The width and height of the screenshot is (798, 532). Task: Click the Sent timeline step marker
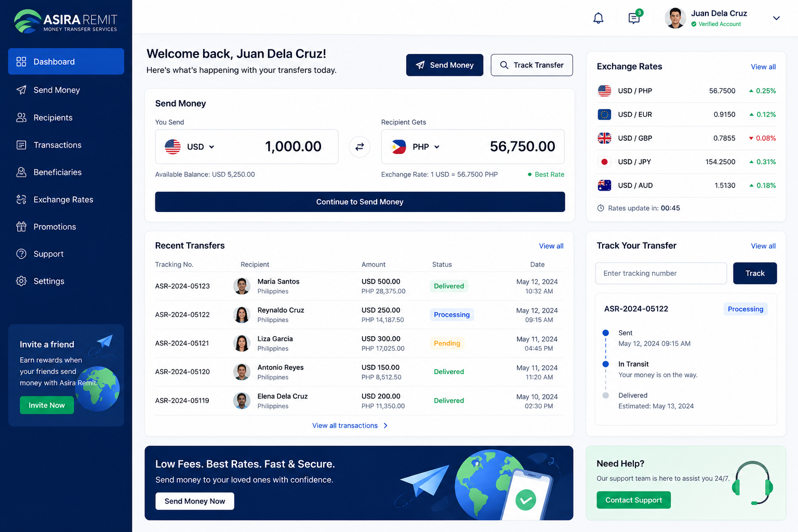[x=605, y=332]
